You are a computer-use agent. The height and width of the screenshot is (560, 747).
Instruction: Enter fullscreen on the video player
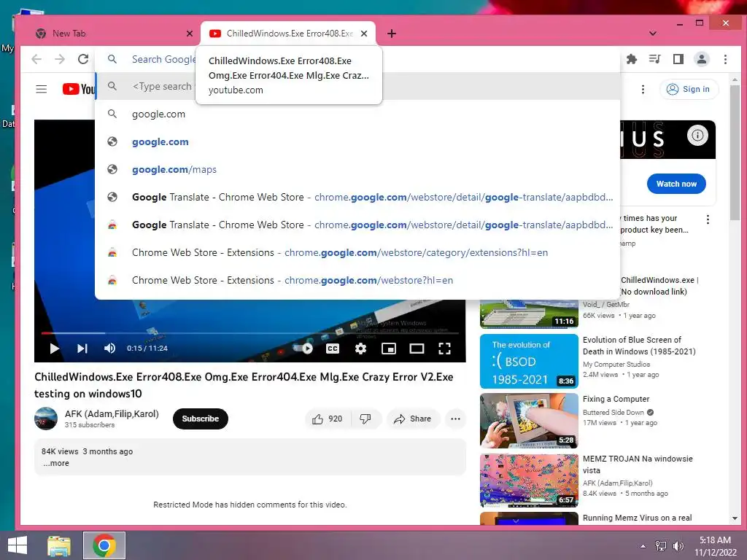click(x=444, y=349)
